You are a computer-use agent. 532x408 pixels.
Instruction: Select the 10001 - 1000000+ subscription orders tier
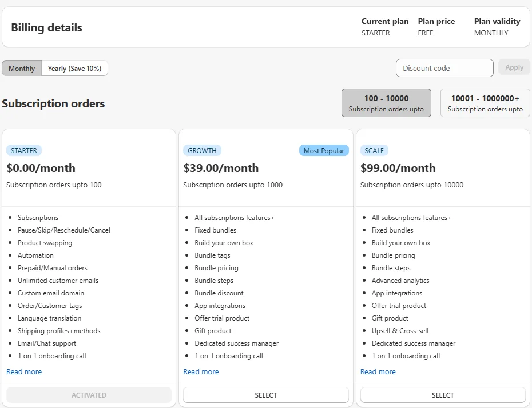tap(485, 103)
